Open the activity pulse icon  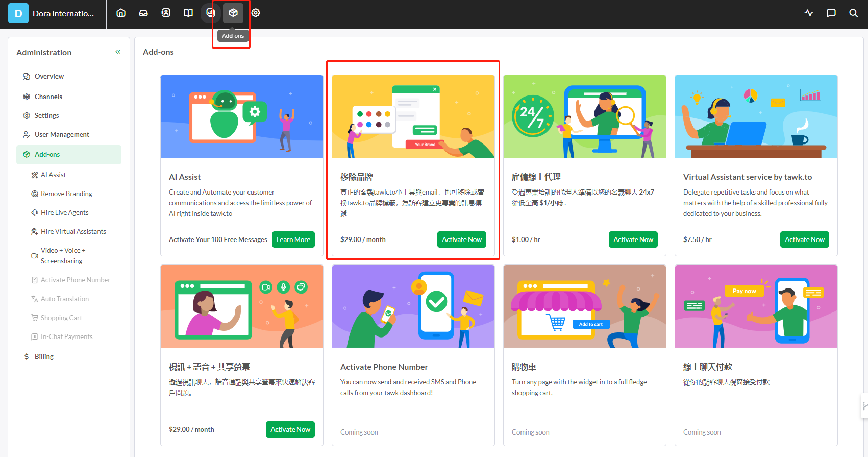809,13
